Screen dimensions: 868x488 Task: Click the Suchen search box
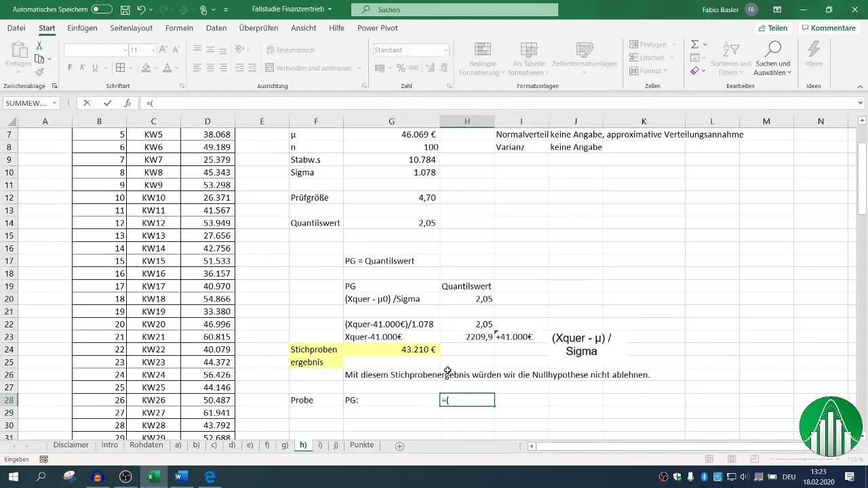(455, 9)
